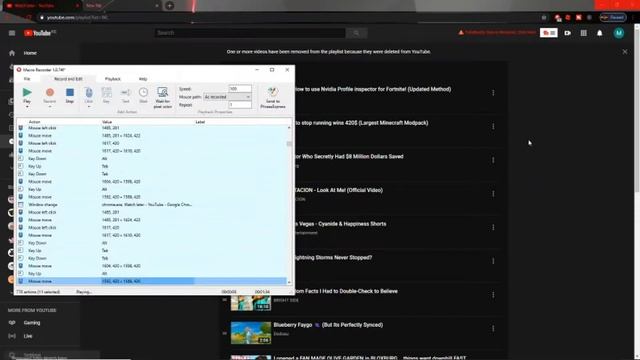
Task: Click the Speed input field
Action: tap(240, 89)
